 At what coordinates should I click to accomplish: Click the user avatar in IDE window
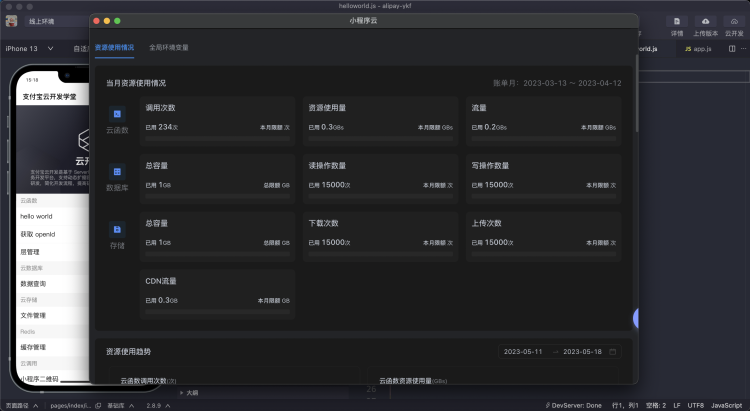(x=11, y=21)
